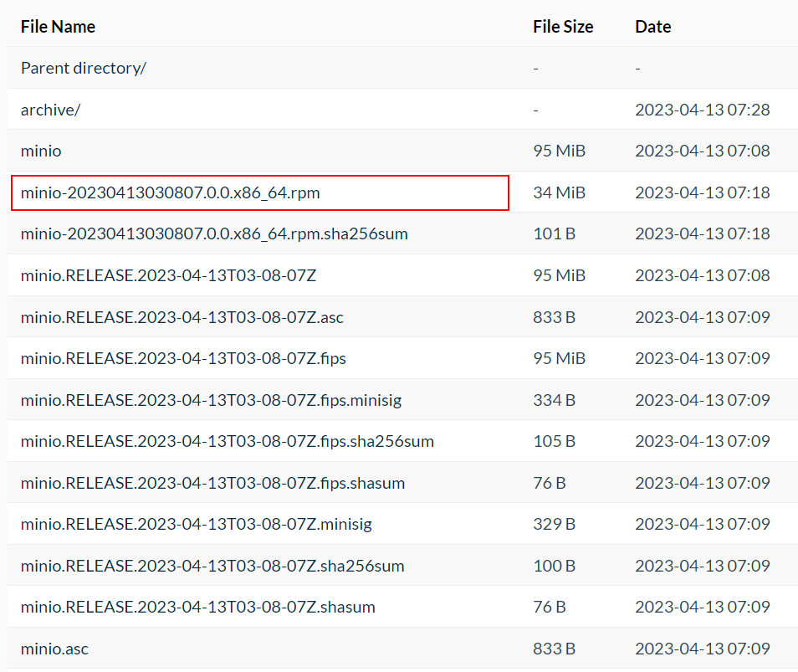Screen dimensions: 798x672
Task: Download the plain minio binary file
Action: coord(41,151)
